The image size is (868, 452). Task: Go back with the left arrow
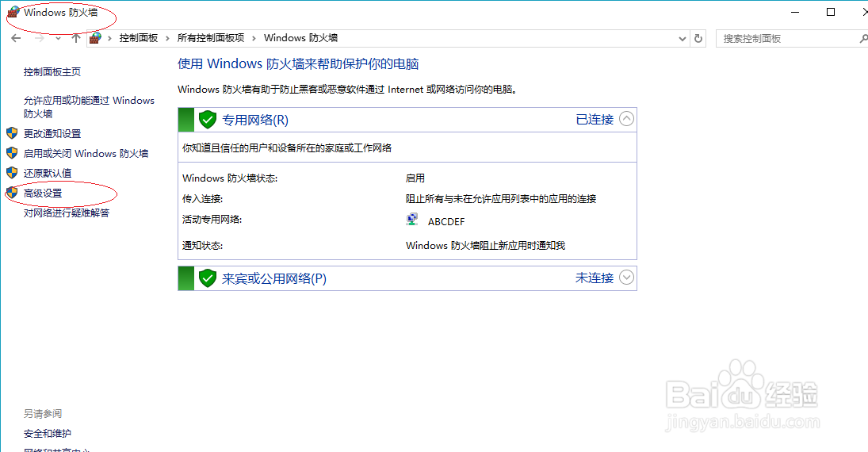pos(16,38)
